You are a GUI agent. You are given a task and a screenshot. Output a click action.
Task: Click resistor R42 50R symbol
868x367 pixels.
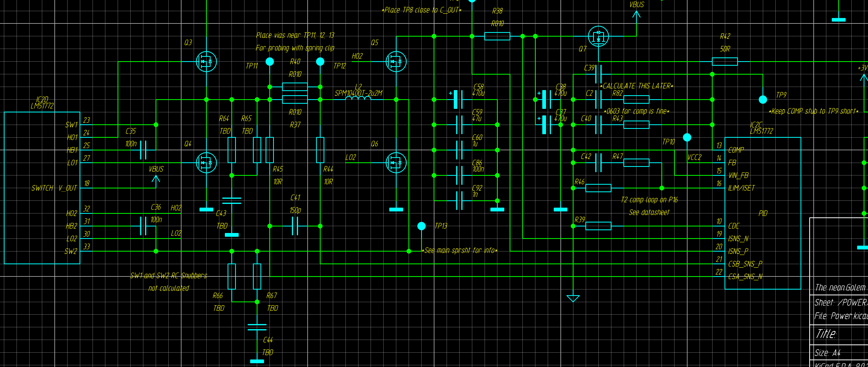coord(725,62)
